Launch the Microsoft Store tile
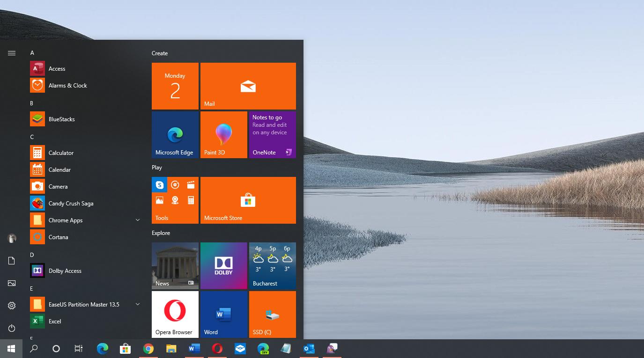Screen dimensions: 644x358 (x=248, y=200)
